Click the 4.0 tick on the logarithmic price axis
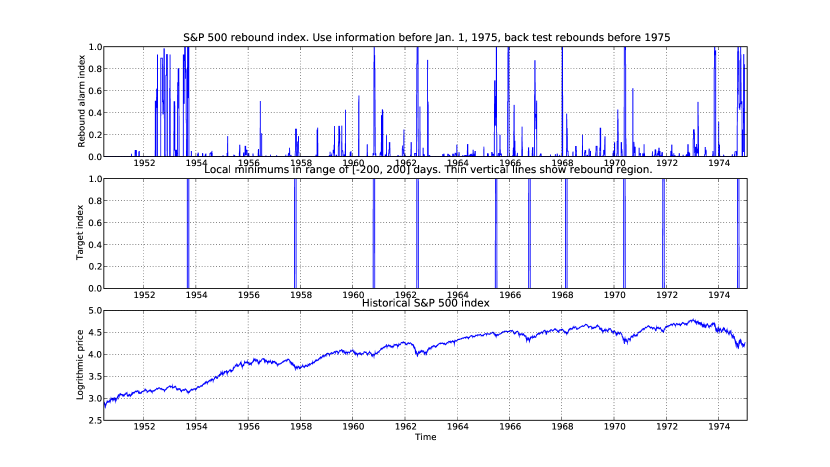 (95, 354)
